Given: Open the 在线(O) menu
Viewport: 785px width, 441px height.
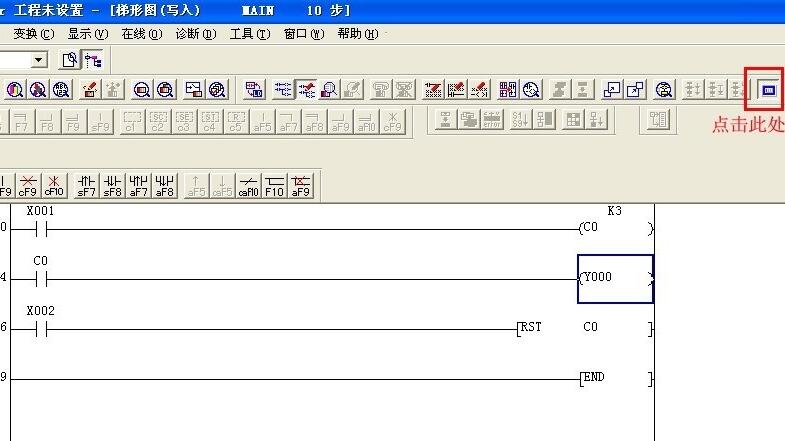Looking at the screenshot, I should click(141, 34).
